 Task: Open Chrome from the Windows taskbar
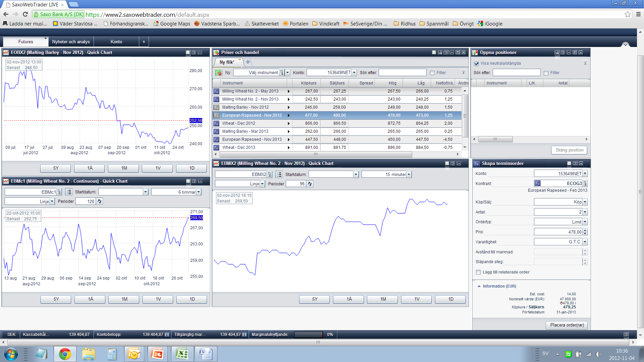click(65, 354)
